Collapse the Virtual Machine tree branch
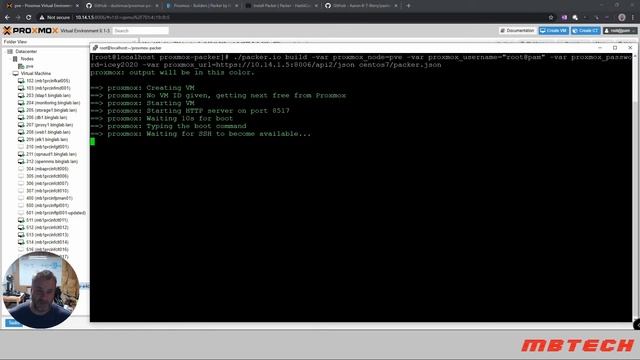Screen dimensions: 640x360 tap(10, 73)
